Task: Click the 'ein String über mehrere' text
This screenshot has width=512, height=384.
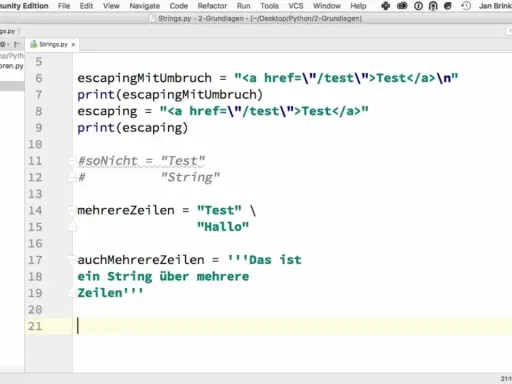Action: tap(163, 276)
